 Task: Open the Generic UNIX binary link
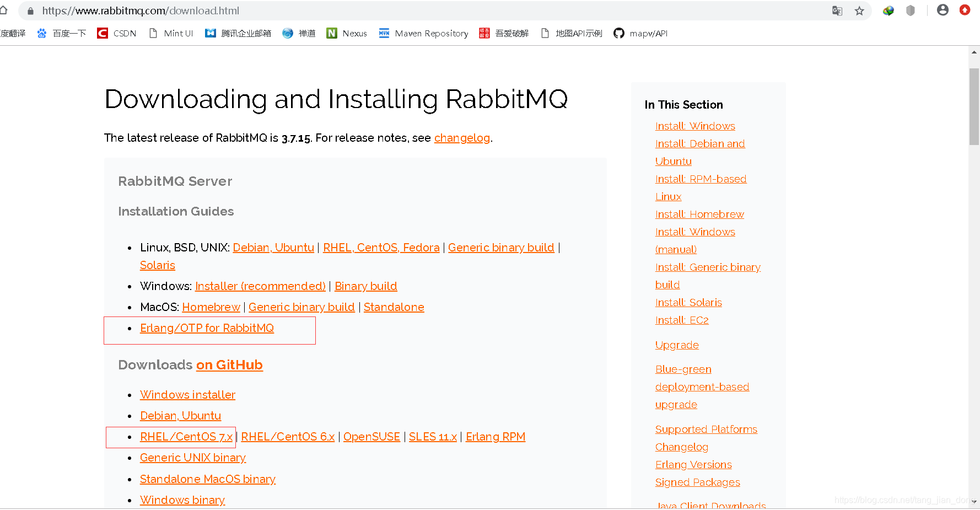coord(193,458)
